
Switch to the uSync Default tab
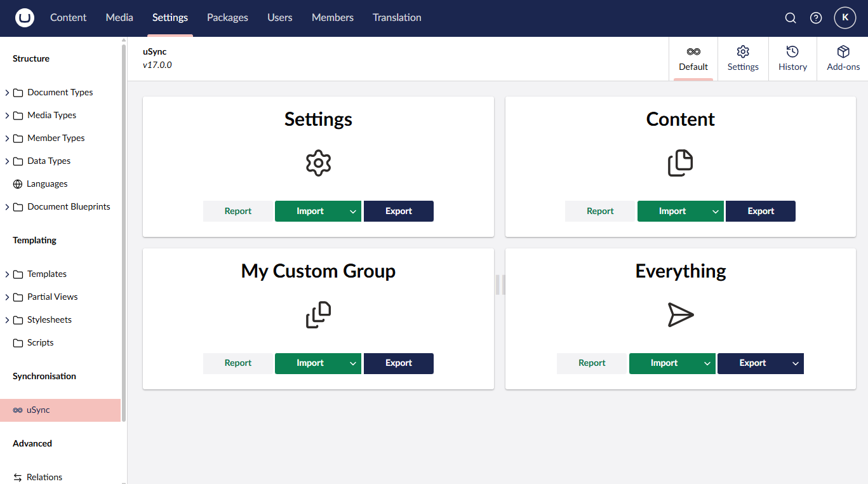pyautogui.click(x=693, y=59)
